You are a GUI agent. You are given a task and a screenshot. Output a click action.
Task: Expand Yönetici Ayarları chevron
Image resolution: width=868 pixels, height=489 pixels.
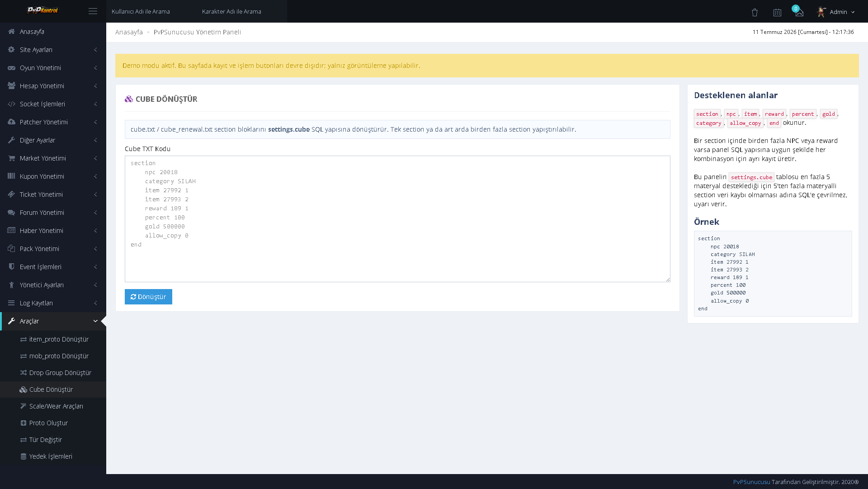coord(95,285)
